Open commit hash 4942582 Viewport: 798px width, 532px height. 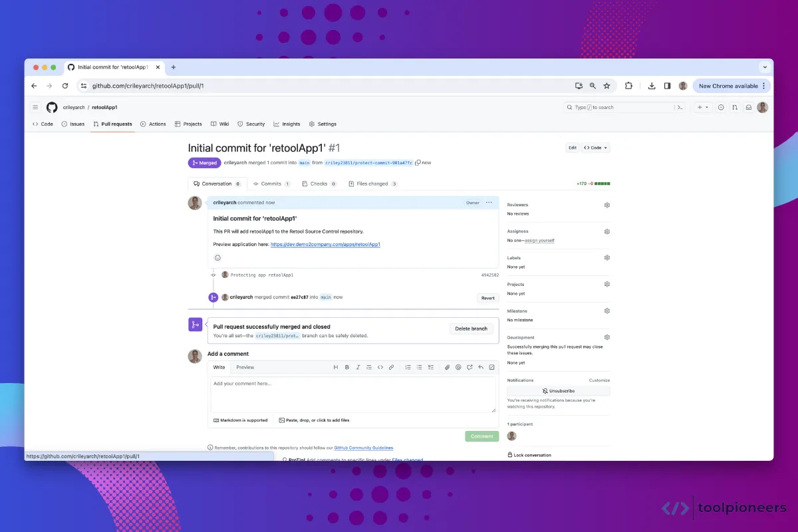click(x=489, y=275)
